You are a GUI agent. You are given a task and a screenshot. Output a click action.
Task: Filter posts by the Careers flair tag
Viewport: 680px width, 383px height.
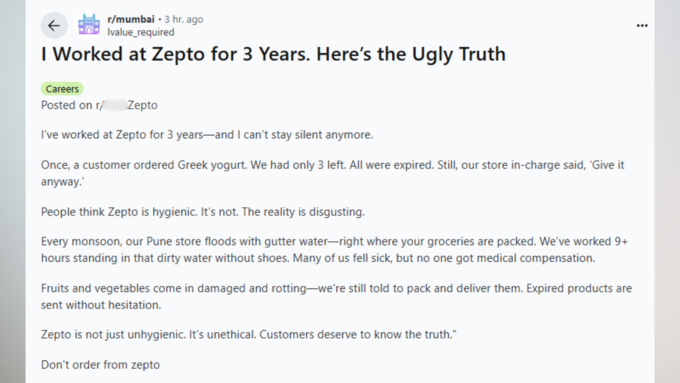pyautogui.click(x=62, y=88)
